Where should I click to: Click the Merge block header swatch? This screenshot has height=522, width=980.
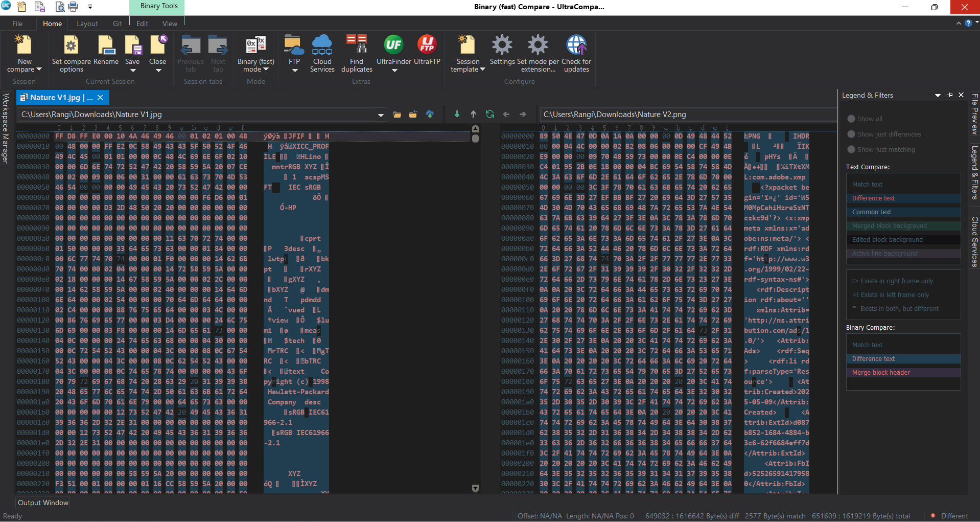tap(903, 372)
